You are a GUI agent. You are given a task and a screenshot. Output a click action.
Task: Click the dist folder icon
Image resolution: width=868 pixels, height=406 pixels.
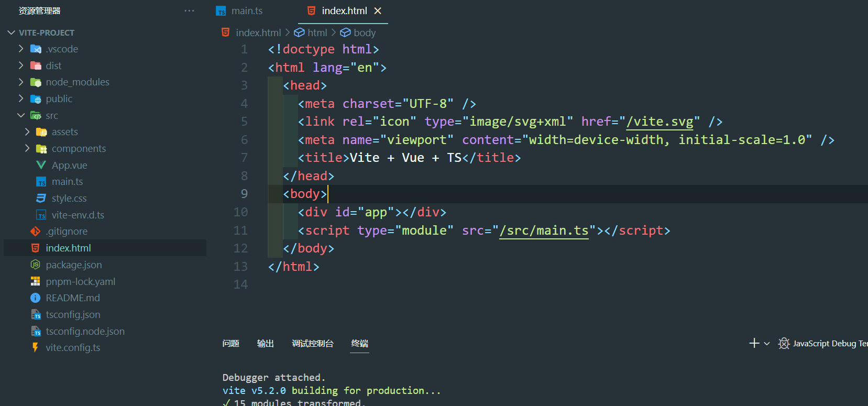36,66
